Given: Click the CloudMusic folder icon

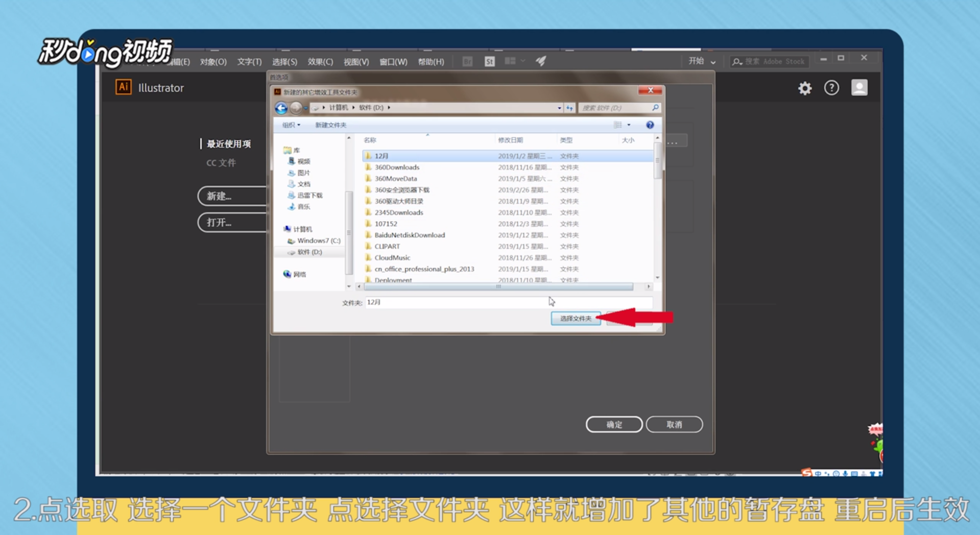Looking at the screenshot, I should pos(368,257).
